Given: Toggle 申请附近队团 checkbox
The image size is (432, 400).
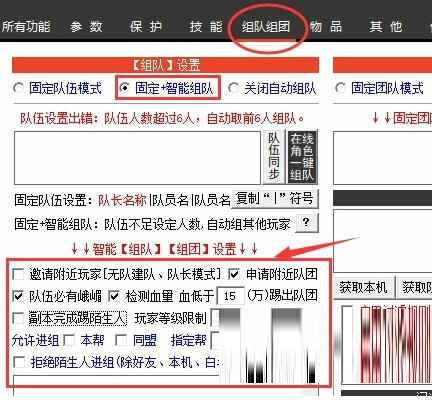Looking at the screenshot, I should tap(234, 274).
